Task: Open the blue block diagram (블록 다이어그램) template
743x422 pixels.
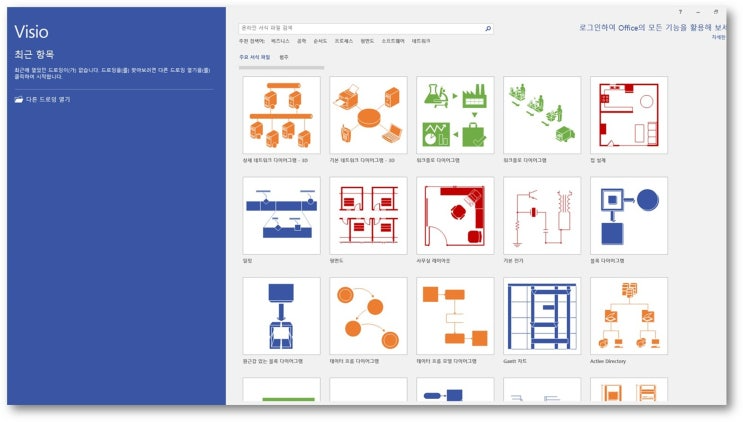Action: click(x=629, y=215)
